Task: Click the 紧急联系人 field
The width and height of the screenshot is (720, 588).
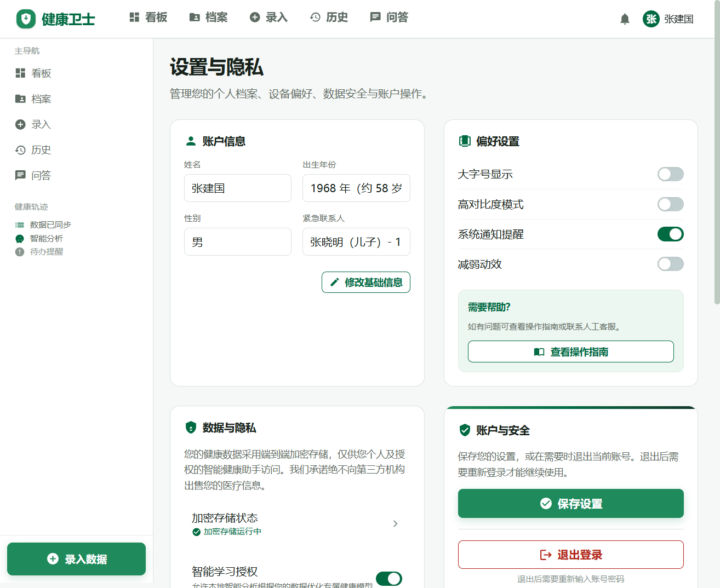Action: (x=356, y=242)
